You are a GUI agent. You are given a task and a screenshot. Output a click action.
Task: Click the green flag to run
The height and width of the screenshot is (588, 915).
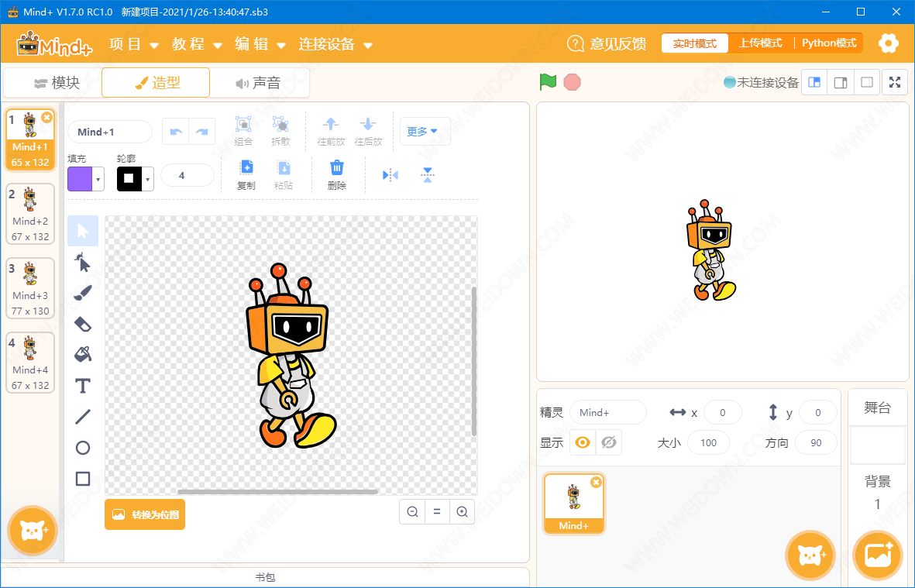pyautogui.click(x=548, y=82)
